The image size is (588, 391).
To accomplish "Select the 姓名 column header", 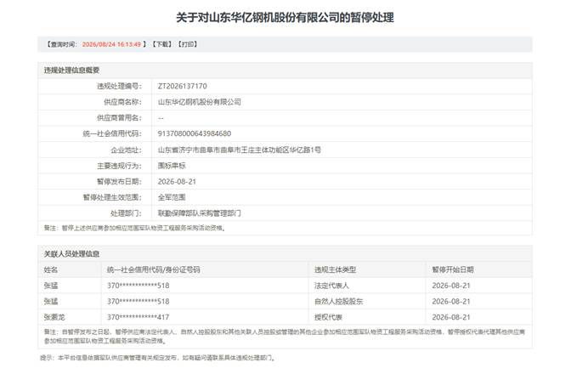I will [51, 269].
